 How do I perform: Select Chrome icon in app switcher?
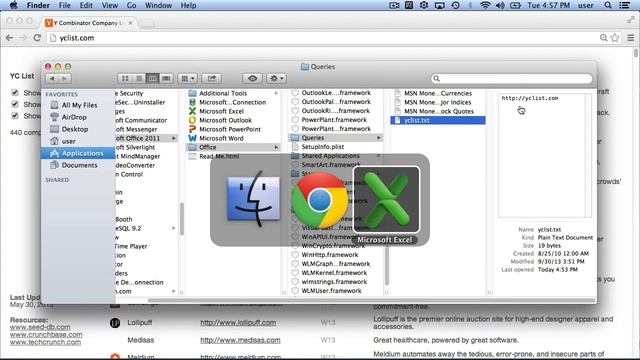[320, 200]
